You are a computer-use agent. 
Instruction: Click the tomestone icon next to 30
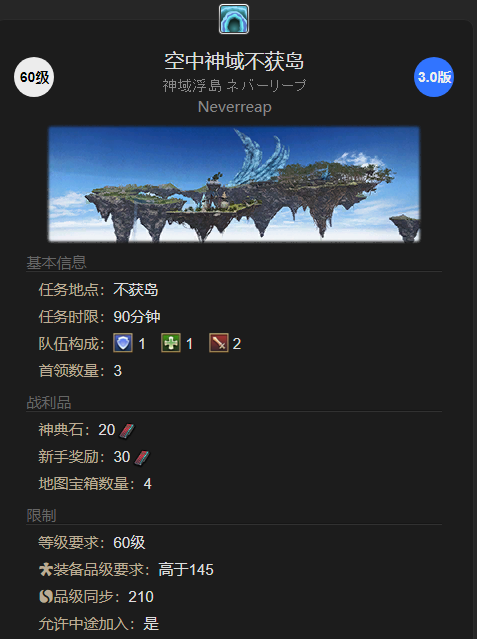point(142,458)
